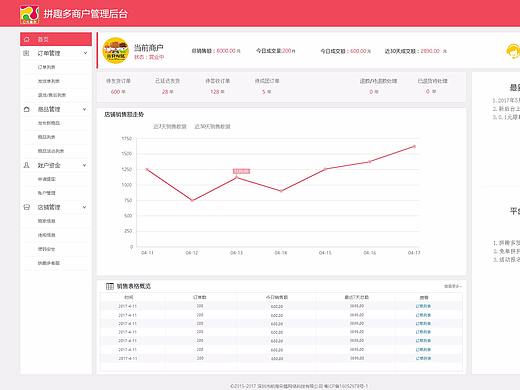Switch chart to 近30天销售数据 tab
520x390 pixels.
[x=212, y=126]
